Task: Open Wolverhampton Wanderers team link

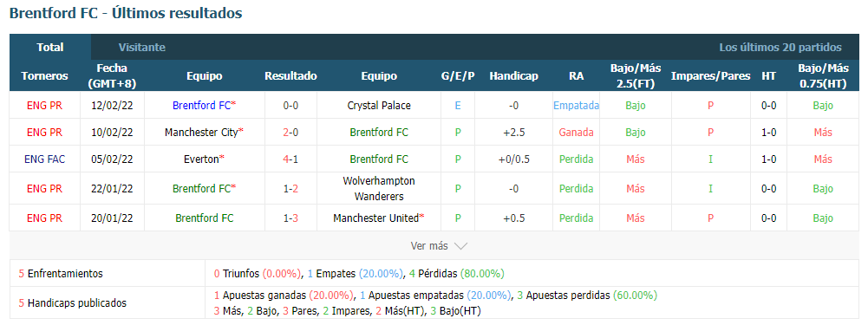Action: pos(379,189)
